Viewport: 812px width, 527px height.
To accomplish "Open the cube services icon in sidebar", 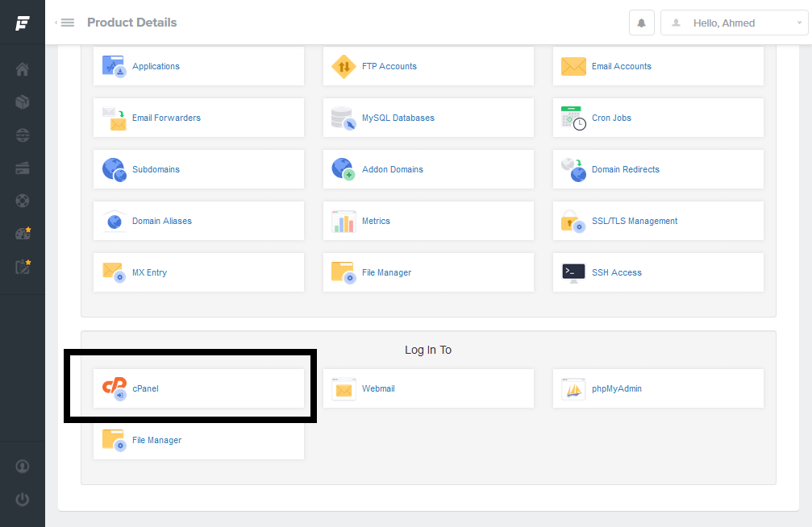I will [x=23, y=102].
